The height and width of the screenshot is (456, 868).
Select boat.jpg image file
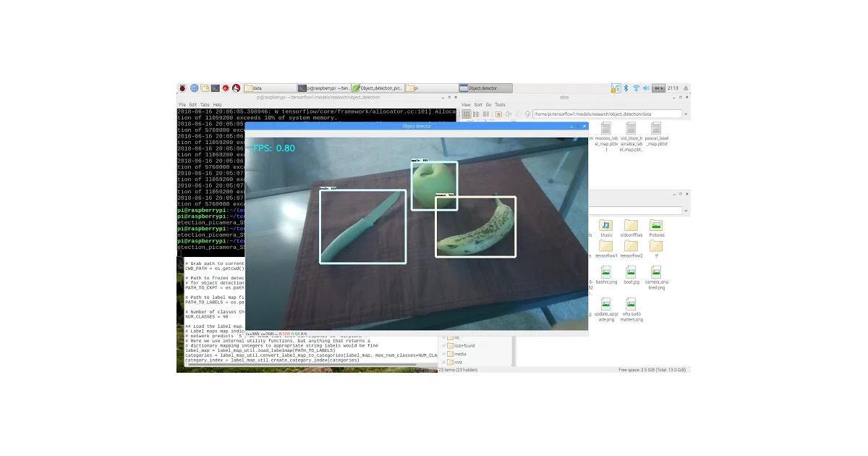pyautogui.click(x=631, y=275)
